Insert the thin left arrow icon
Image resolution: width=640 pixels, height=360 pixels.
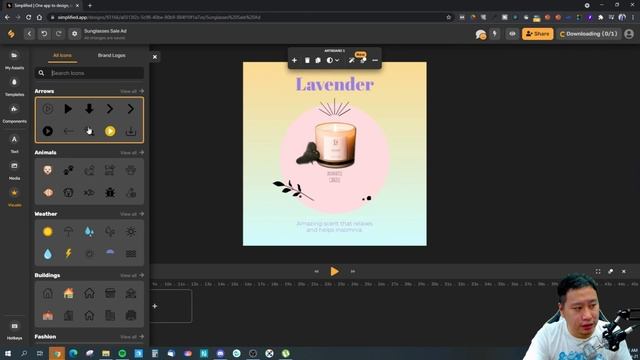click(x=68, y=131)
